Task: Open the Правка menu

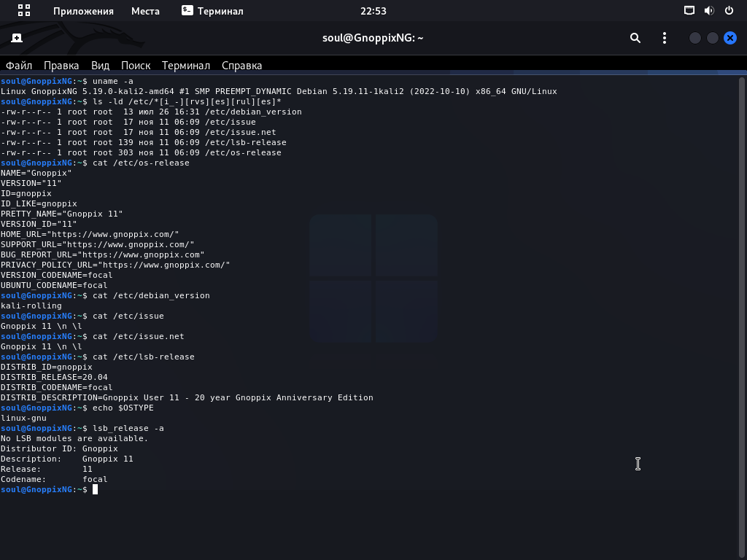Action: coord(61,65)
